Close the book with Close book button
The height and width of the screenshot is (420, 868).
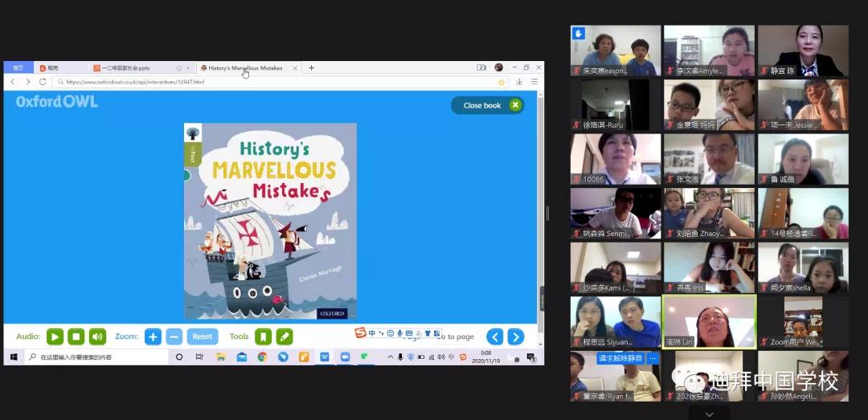(x=487, y=105)
